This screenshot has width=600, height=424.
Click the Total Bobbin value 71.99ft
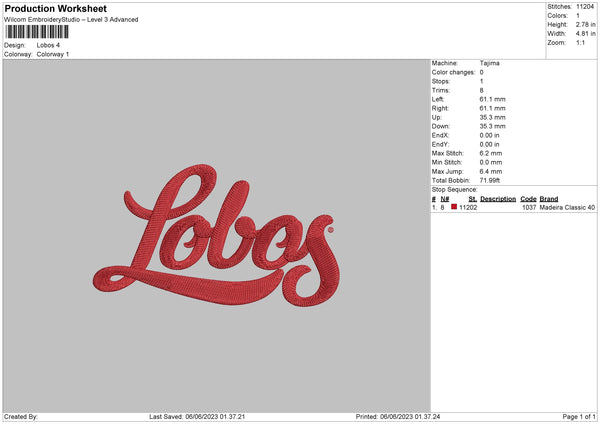(x=490, y=180)
